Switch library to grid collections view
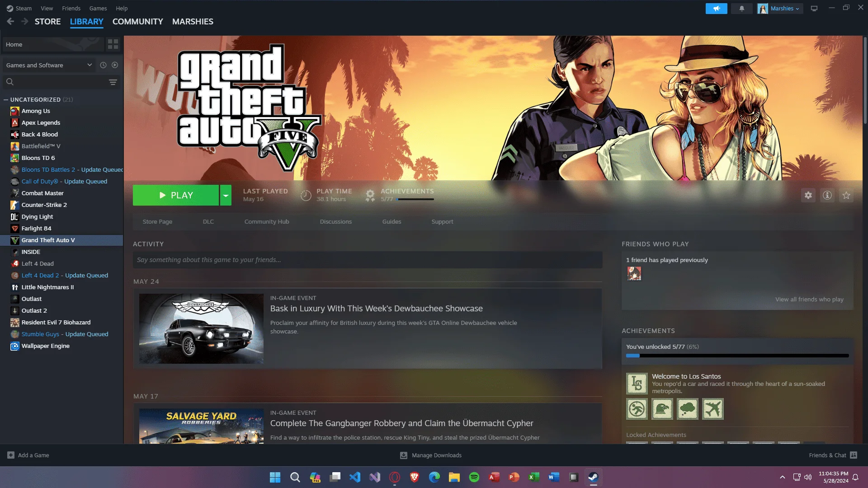This screenshot has width=868, height=488. [113, 44]
